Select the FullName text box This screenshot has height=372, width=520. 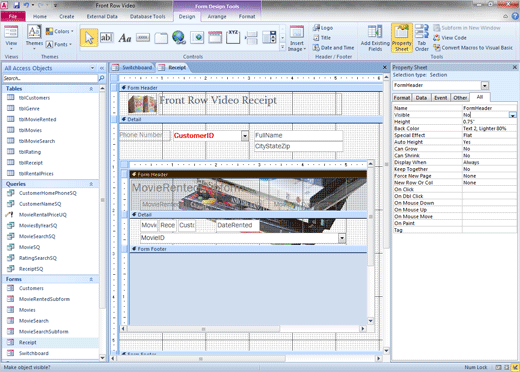[298, 135]
